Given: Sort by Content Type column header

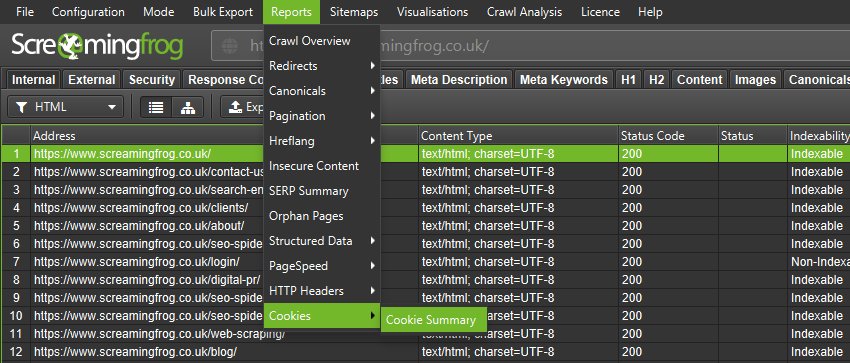Looking at the screenshot, I should coord(518,135).
